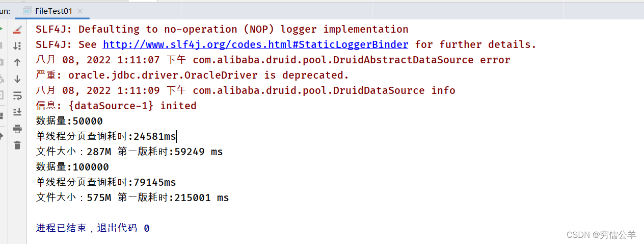Click the '文件大小：575M' line
Viewport: 644px width, 244px height.
tap(132, 198)
